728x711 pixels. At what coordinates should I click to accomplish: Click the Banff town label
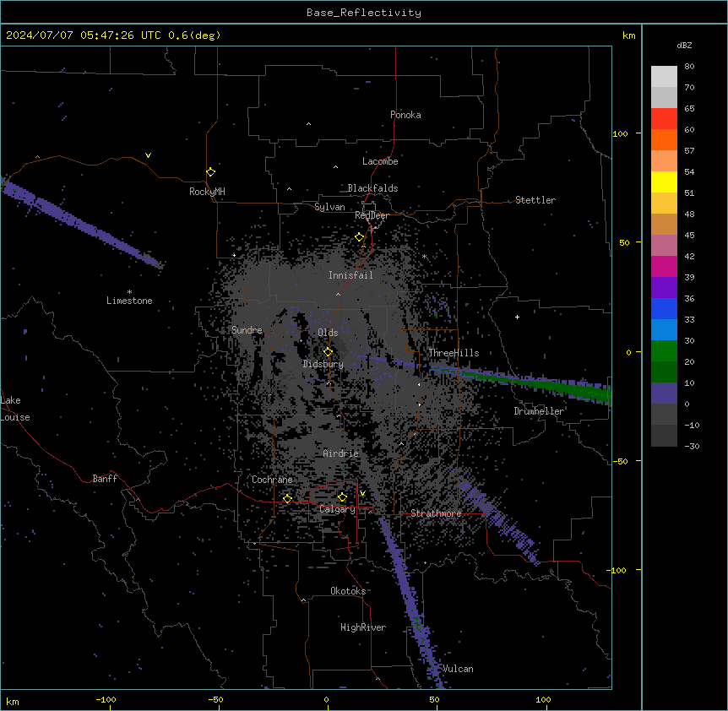(105, 479)
